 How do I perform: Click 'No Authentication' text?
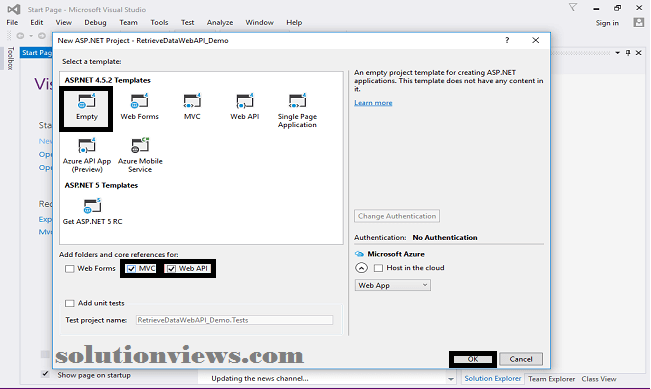pyautogui.click(x=445, y=237)
